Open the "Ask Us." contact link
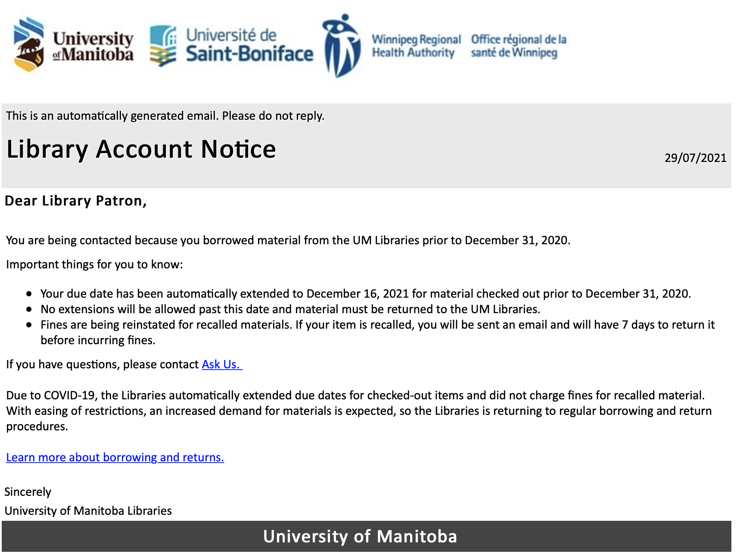 click(221, 364)
